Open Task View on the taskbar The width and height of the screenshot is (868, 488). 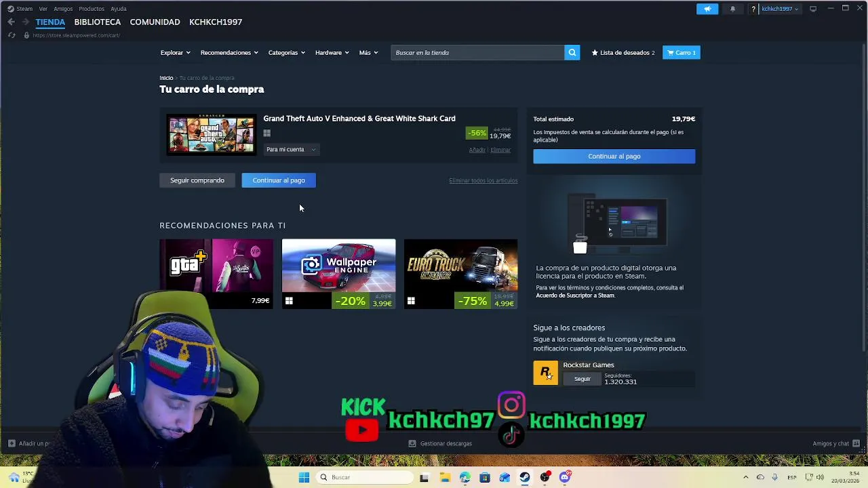click(x=424, y=477)
